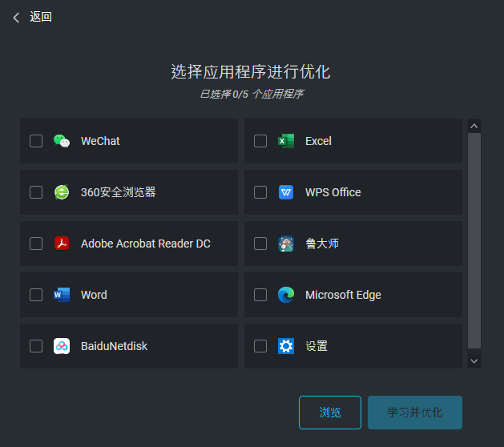Tick the BaiduNetdisk checkbox
Screen dimensions: 504x447
(36, 346)
